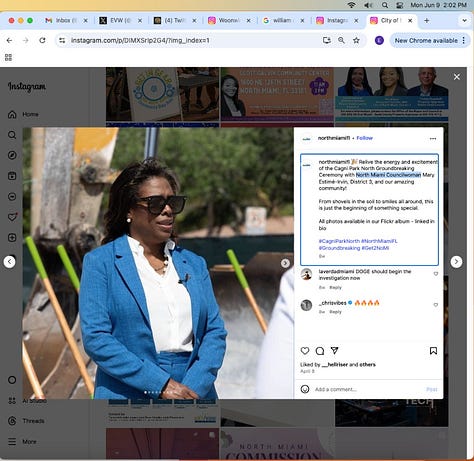474x461 pixels.
Task: Open sound volume in macOS menu bar
Action: pyautogui.click(x=368, y=5)
